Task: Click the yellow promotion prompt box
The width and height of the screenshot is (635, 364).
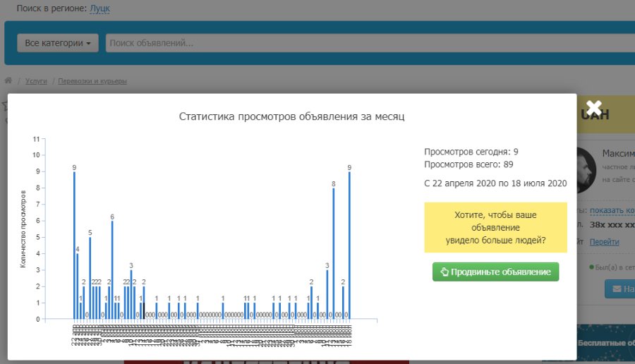Action: (x=495, y=227)
